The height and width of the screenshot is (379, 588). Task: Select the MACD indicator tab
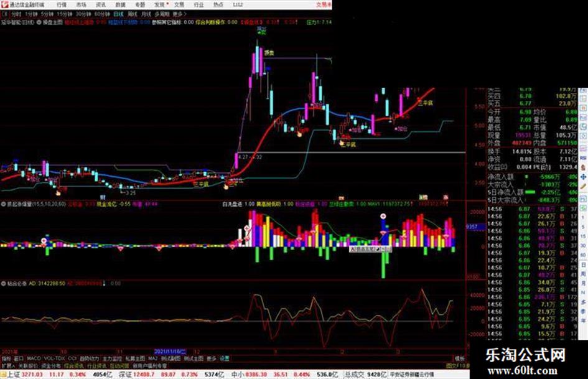pos(34,358)
